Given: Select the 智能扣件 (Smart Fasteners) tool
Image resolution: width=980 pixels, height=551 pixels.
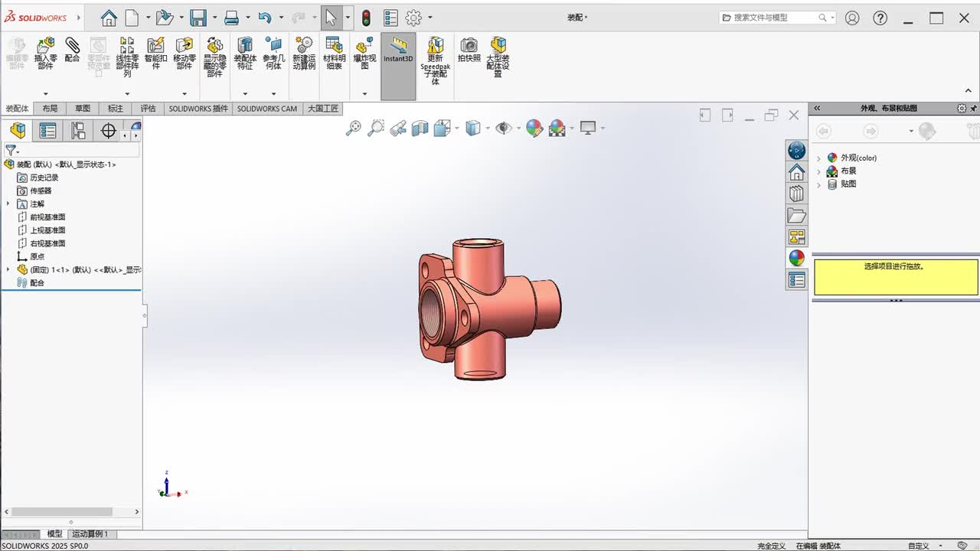Looking at the screenshot, I should (155, 54).
